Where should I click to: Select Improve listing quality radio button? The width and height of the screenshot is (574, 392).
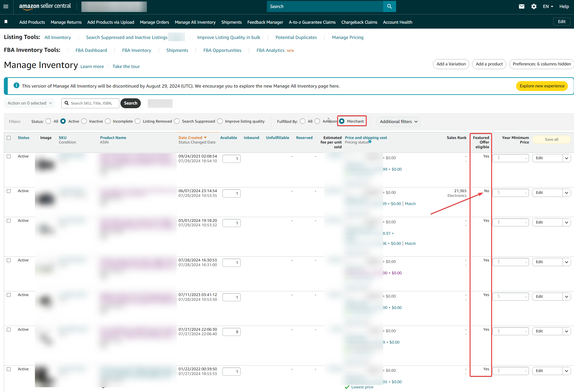click(220, 121)
